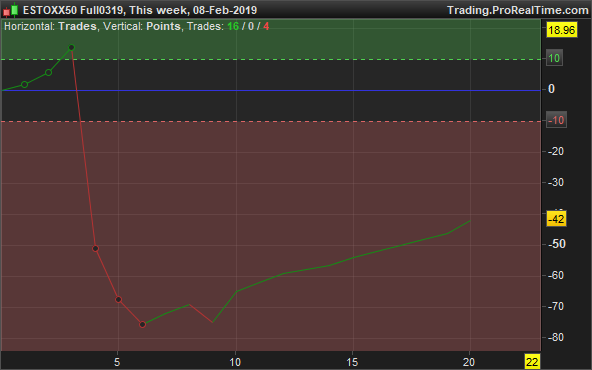
Task: Click the green 16 winning trades count
Action: point(233,26)
